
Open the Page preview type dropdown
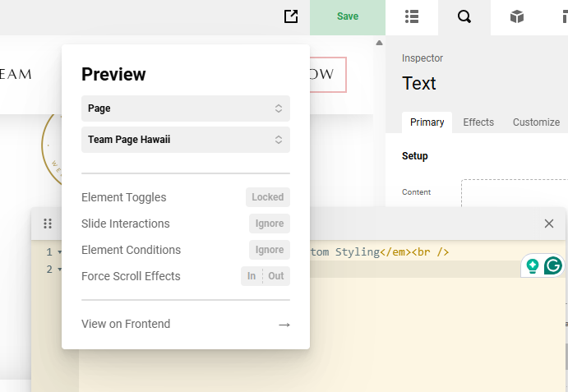pyautogui.click(x=186, y=108)
